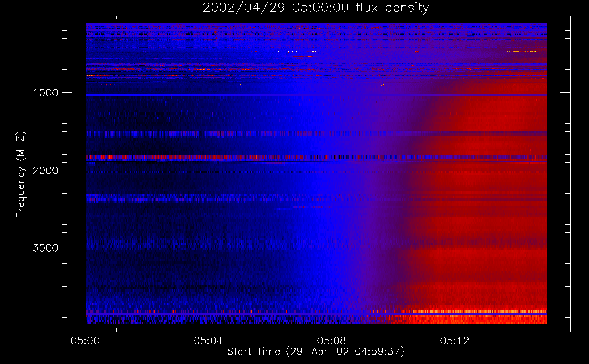This screenshot has height=364, width=589.
Task: Click the 05:00 time tick label
Action: coord(86,341)
